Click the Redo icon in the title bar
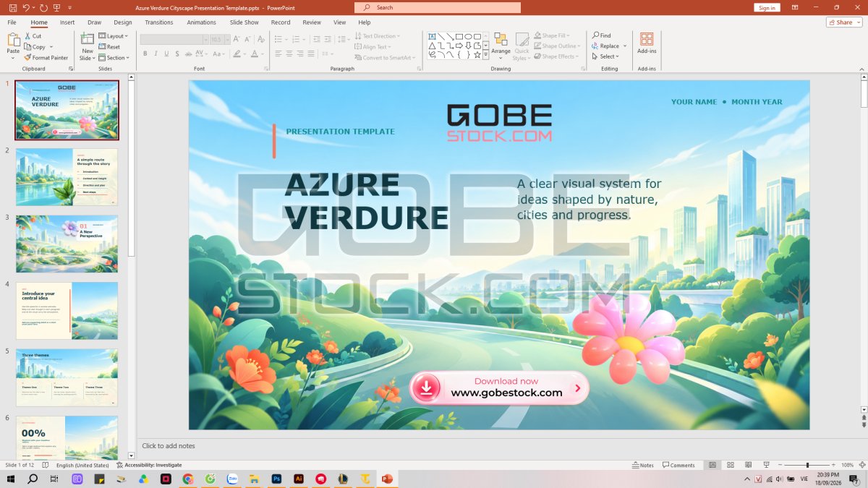 [45, 7]
